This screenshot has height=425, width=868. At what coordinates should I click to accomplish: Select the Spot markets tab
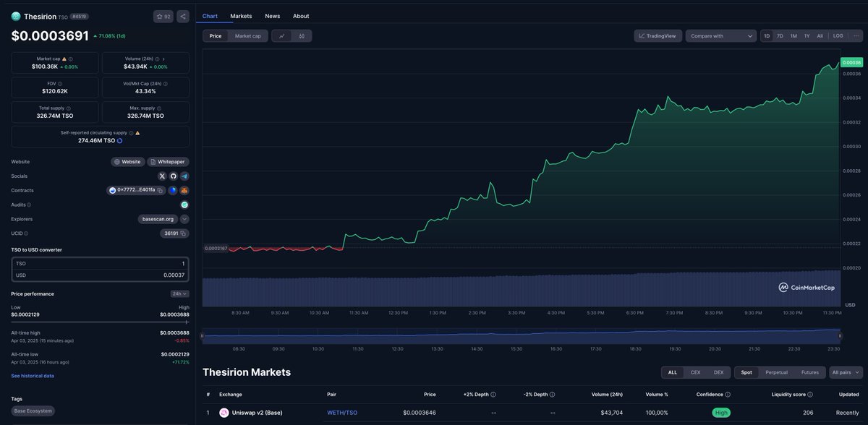(x=746, y=372)
